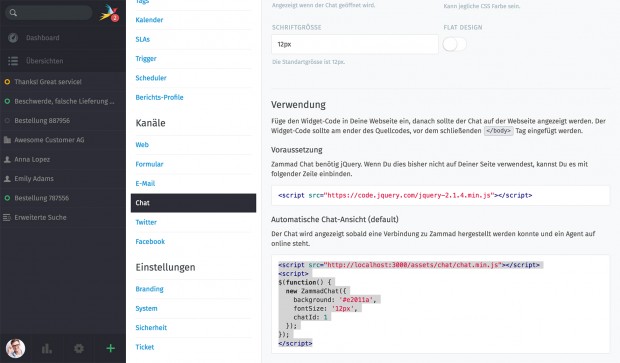The image size is (620, 363).
Task: Open the Trigger settings link
Action: (146, 59)
